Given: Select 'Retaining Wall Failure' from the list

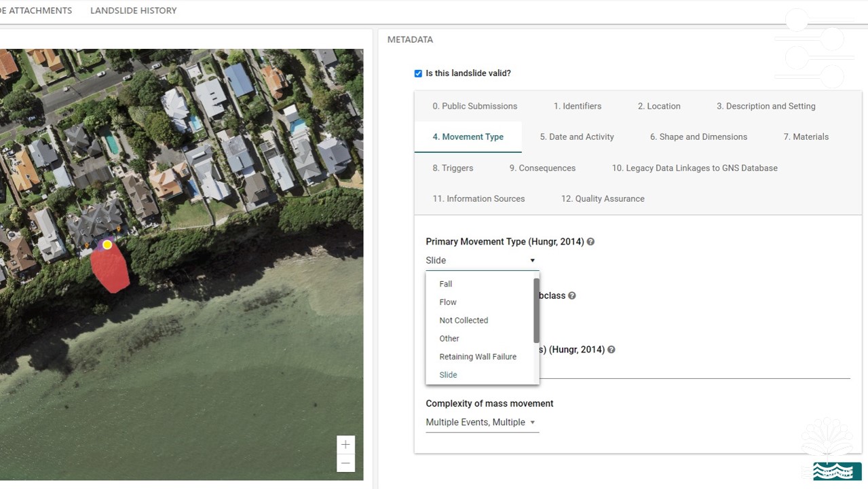Looking at the screenshot, I should tap(478, 357).
